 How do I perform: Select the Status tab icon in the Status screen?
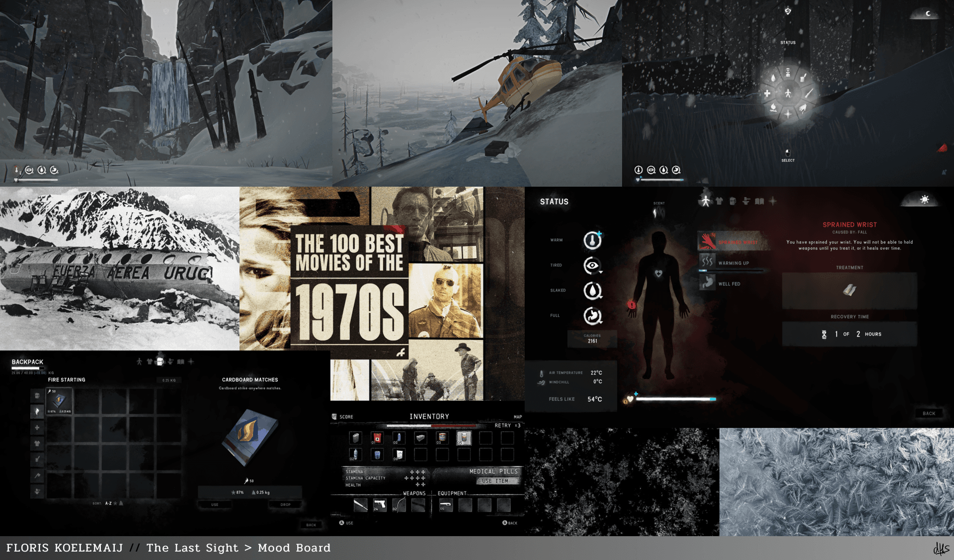tap(706, 201)
